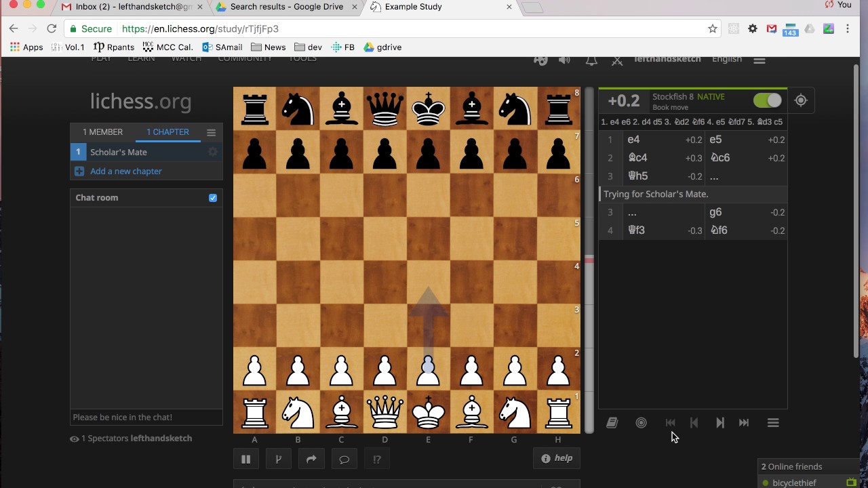Click the white knight on g1

click(x=515, y=412)
